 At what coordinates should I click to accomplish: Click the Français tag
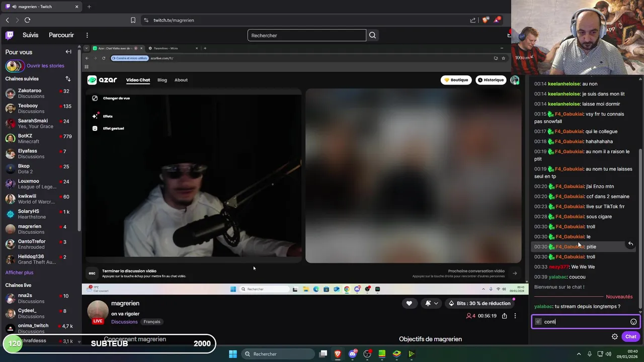151,322
